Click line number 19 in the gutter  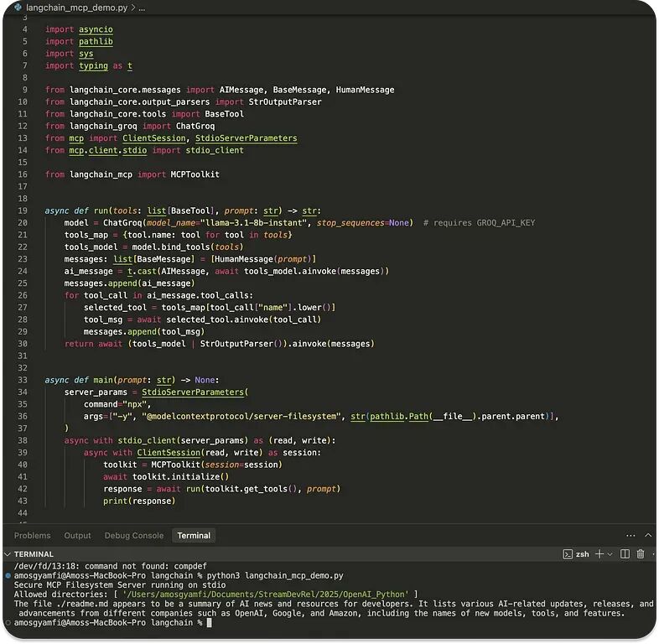tap(23, 210)
